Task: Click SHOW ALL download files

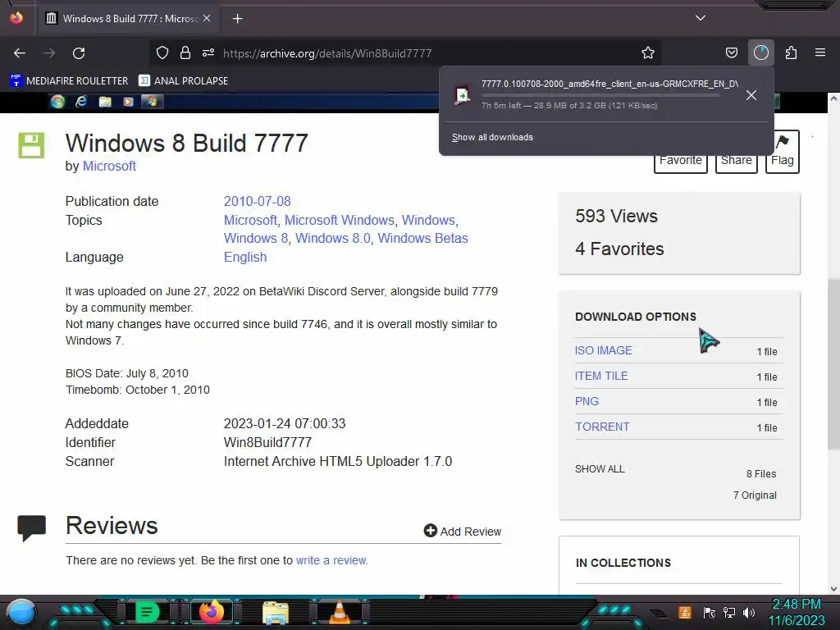Action: click(x=600, y=469)
